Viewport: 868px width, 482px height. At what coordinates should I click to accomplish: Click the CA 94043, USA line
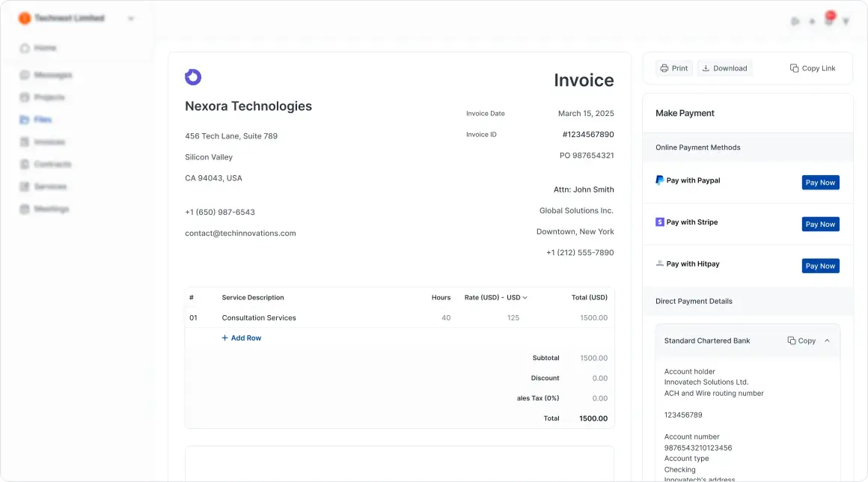click(213, 178)
